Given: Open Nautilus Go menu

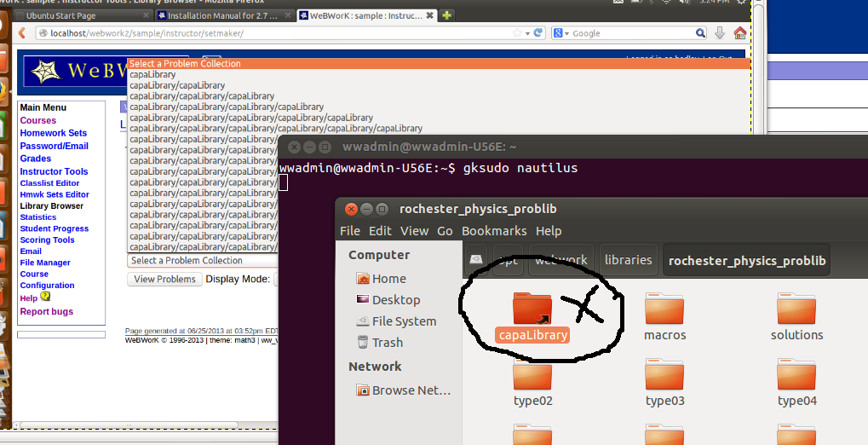Looking at the screenshot, I should pyautogui.click(x=445, y=230).
